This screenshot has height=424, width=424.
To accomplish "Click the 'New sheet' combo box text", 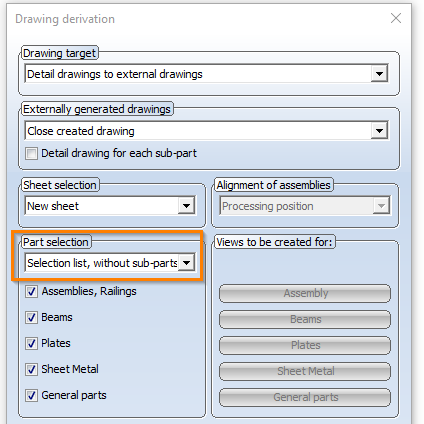I will 53,206.
